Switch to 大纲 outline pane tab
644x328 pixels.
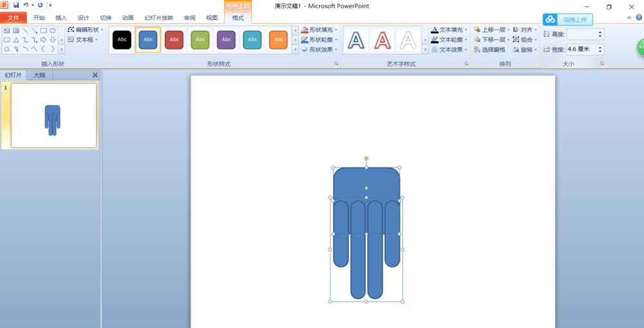tap(39, 75)
